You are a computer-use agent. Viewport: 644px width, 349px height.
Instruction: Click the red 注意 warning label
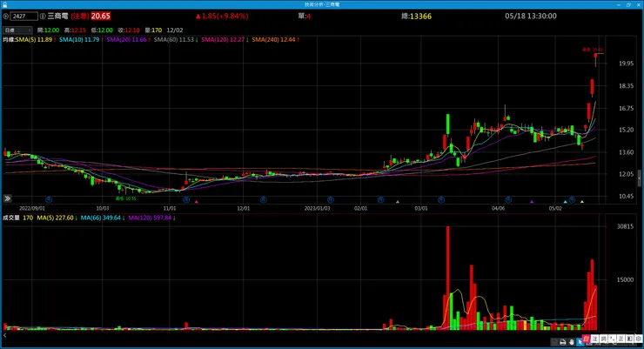pos(80,16)
